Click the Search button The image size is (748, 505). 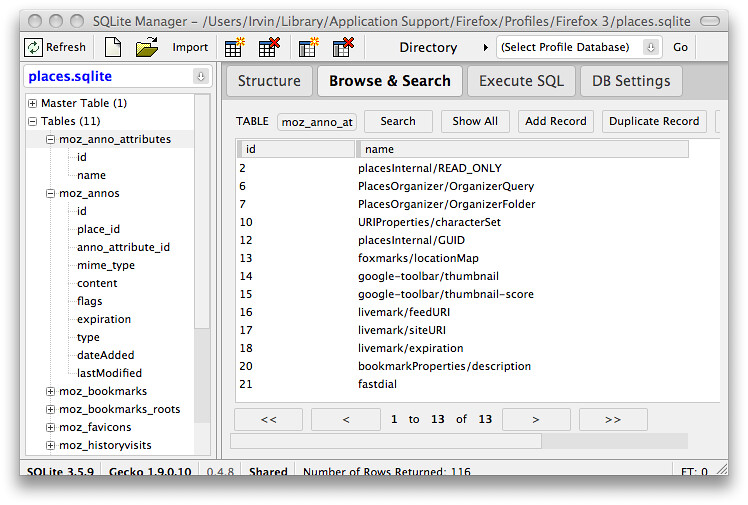[398, 121]
